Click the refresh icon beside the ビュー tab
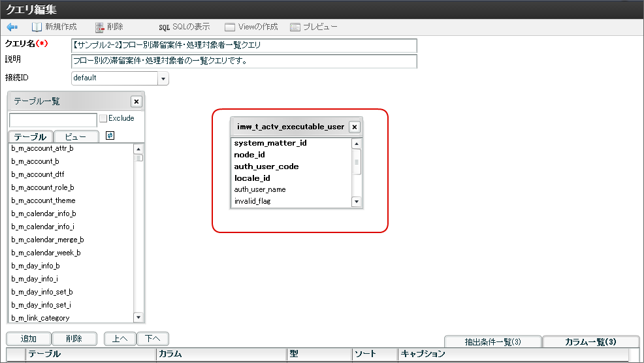The width and height of the screenshot is (644, 363). coord(110,136)
